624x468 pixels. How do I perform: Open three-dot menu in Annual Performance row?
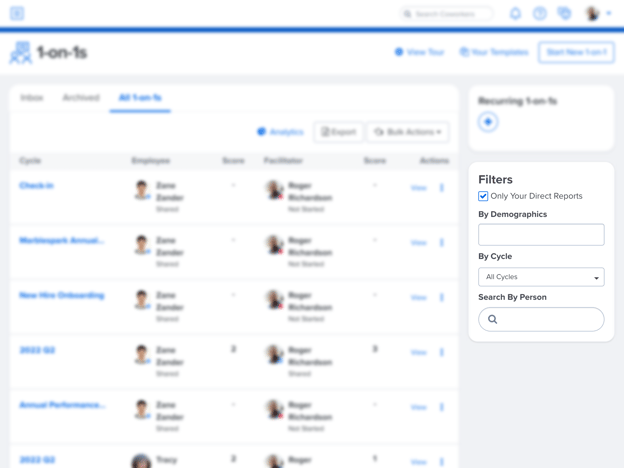[x=442, y=407]
